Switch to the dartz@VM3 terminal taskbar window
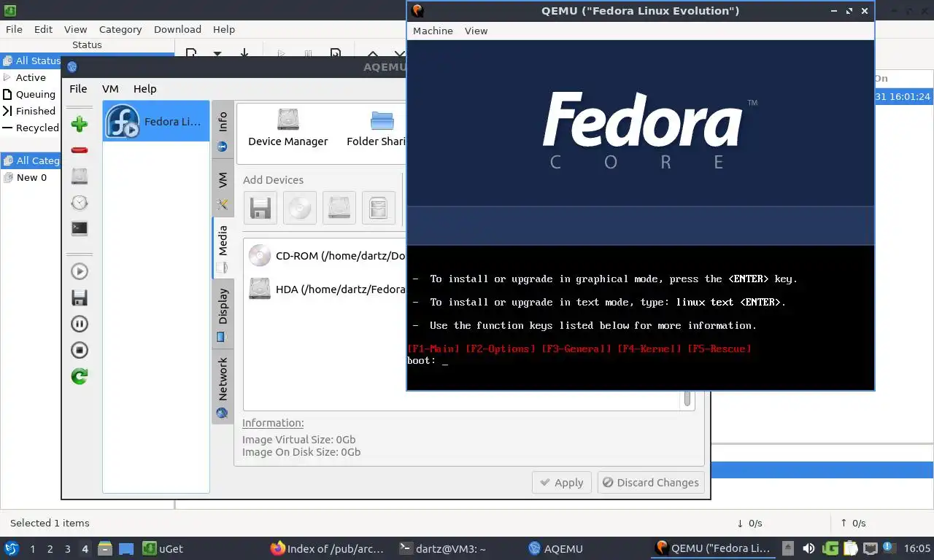The image size is (934, 560). (443, 548)
